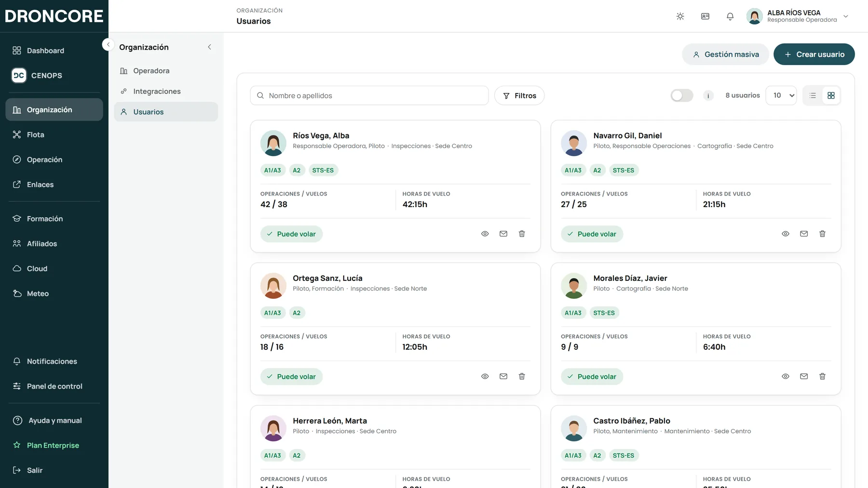Delete user Morales Díaz, Javier

pos(822,376)
